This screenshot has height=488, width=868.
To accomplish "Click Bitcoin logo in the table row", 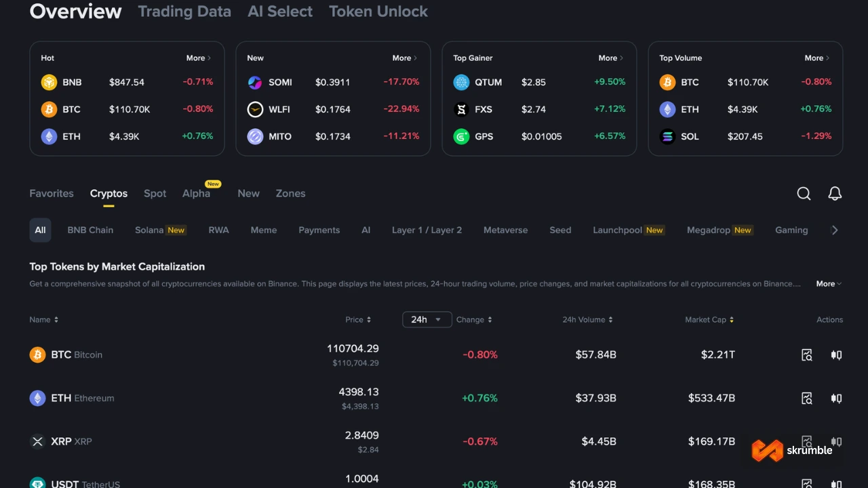I will tap(37, 354).
